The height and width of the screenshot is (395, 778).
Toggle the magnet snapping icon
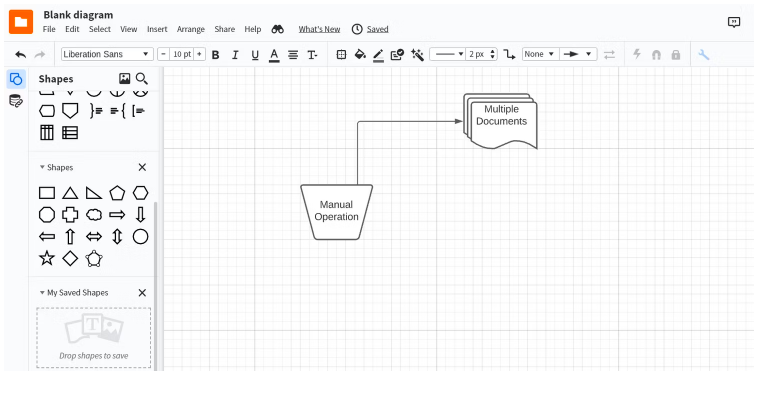click(656, 55)
